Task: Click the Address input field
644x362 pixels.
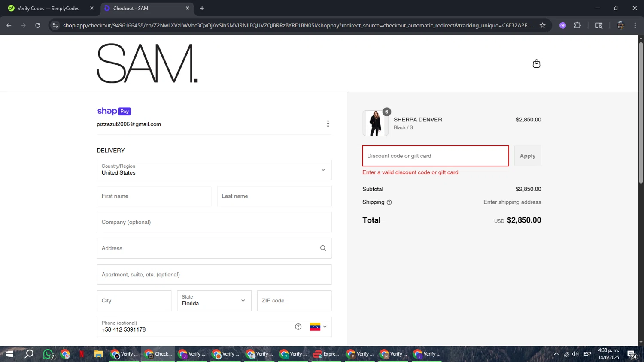Action: click(214, 248)
